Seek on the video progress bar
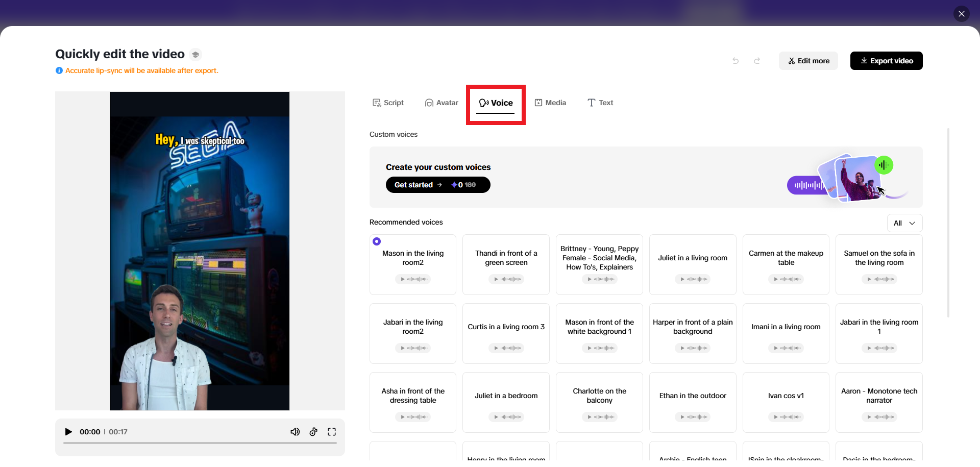This screenshot has width=980, height=467. tap(200, 443)
